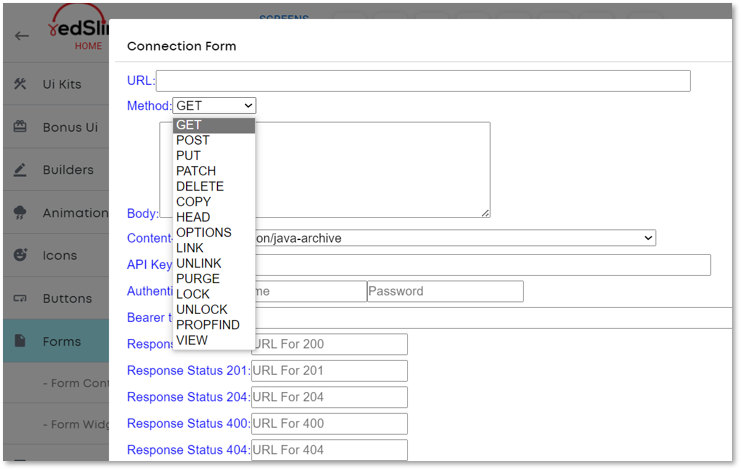
Task: Open the Bonus Ui sidebar menu
Action: [x=56, y=127]
